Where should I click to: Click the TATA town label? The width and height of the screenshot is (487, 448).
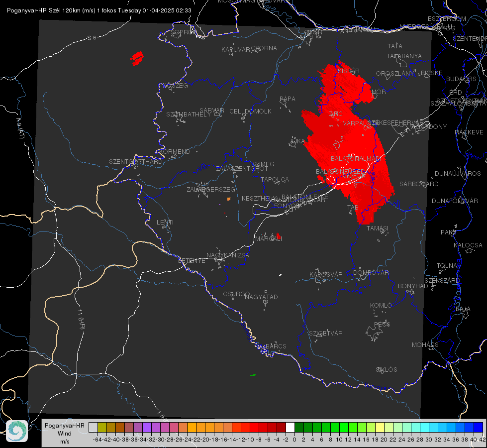pyautogui.click(x=395, y=46)
